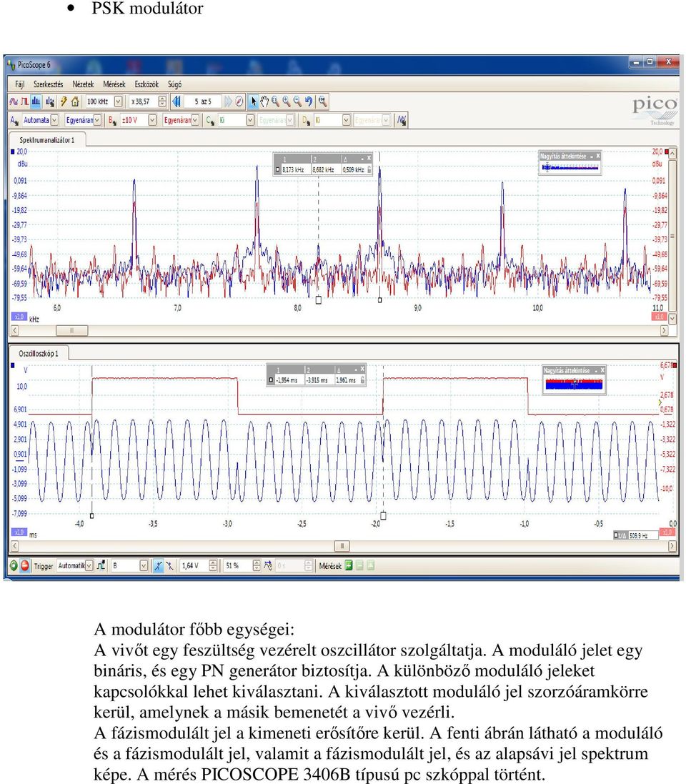Close the spectrum Nagyítás áttekintése overview
This screenshot has width=686, height=784.
597,156
